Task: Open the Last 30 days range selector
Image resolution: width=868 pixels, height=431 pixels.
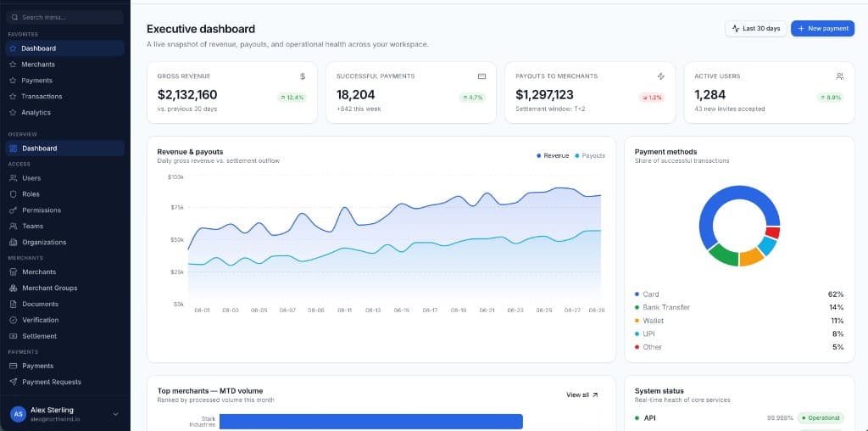Action: pyautogui.click(x=755, y=29)
